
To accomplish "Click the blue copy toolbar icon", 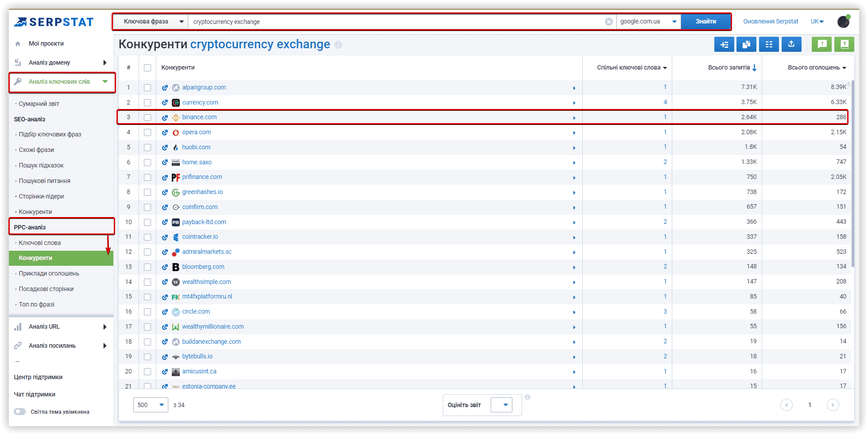I will [746, 44].
